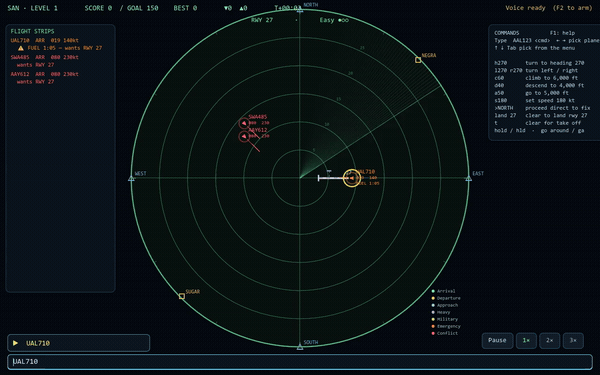Click the UAL710 radar data tag
Image resolution: width=600 pixels, height=375 pixels.
368,178
